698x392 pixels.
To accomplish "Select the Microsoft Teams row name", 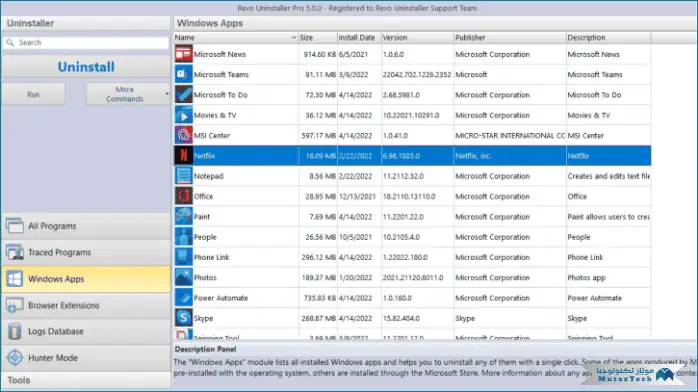I will tap(221, 74).
